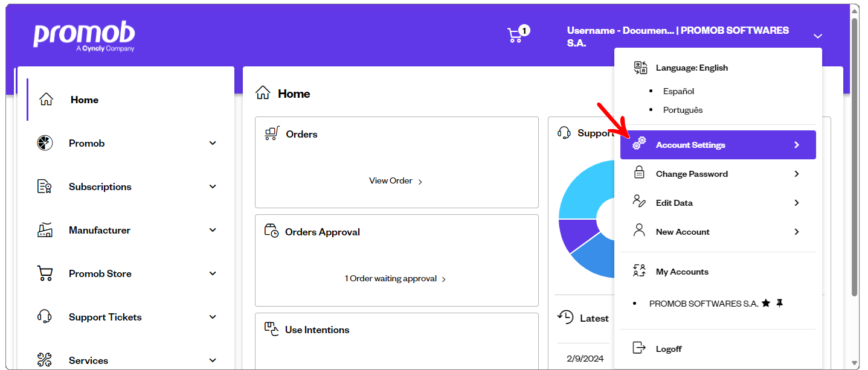Expand the Manufacturer sidebar chevron
The height and width of the screenshot is (370, 868).
click(213, 230)
